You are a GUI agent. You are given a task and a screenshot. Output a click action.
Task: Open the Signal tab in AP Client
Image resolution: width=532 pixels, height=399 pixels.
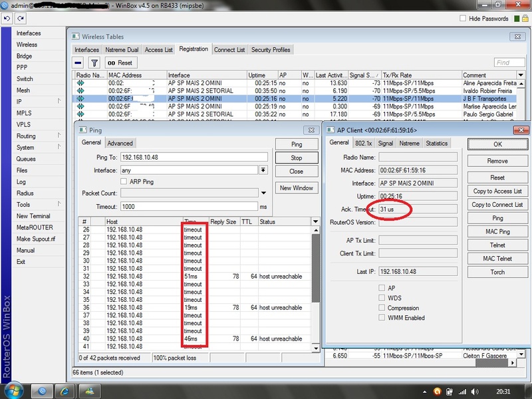[386, 143]
